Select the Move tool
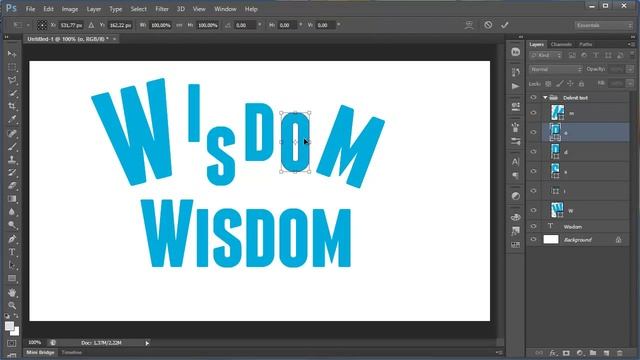 [x=12, y=54]
